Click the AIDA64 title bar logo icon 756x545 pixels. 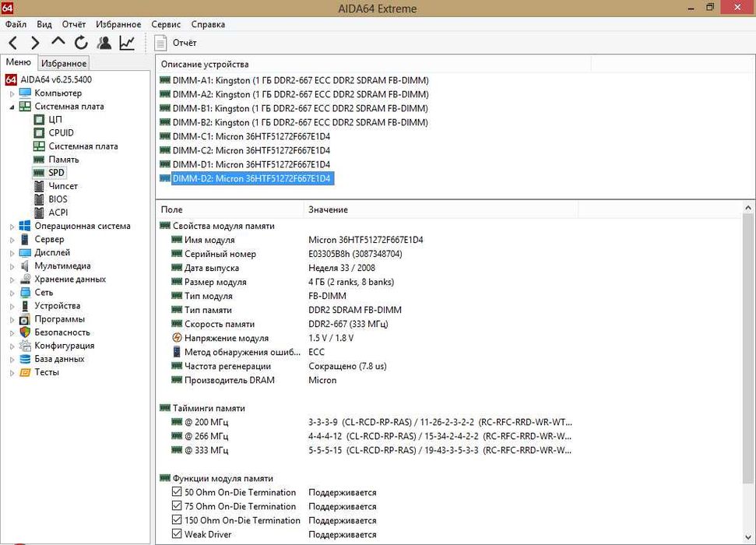coord(7,8)
